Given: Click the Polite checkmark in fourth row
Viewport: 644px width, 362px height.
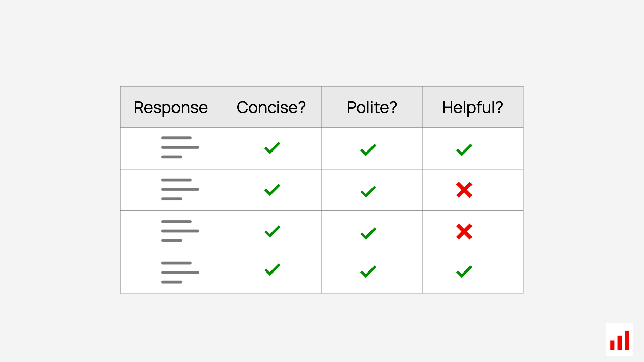Looking at the screenshot, I should (368, 271).
